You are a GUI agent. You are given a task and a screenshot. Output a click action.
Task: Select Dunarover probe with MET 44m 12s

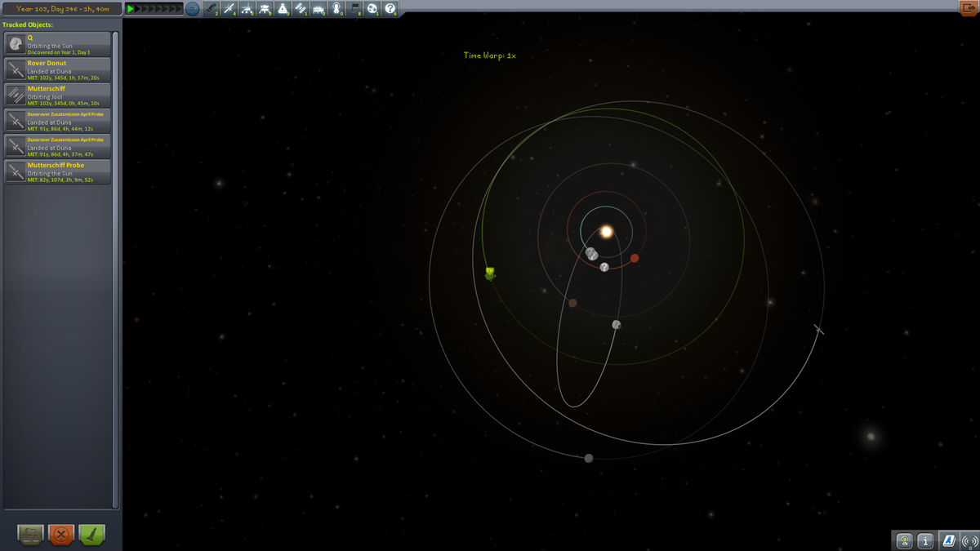click(x=57, y=121)
